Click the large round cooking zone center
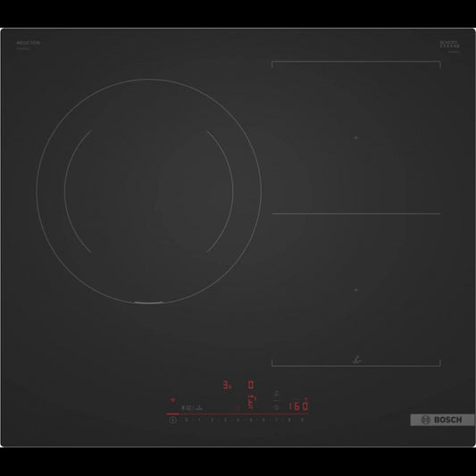This screenshot has width=476, height=476. 149,191
